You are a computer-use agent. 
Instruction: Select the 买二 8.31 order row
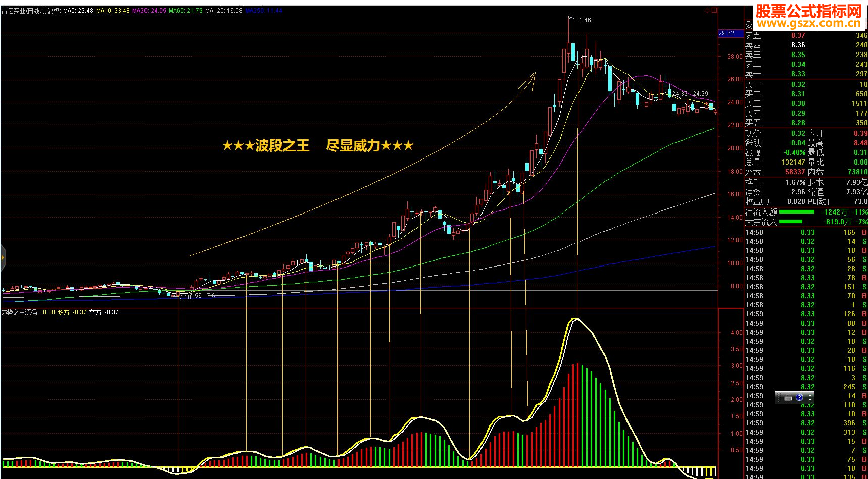(x=806, y=94)
